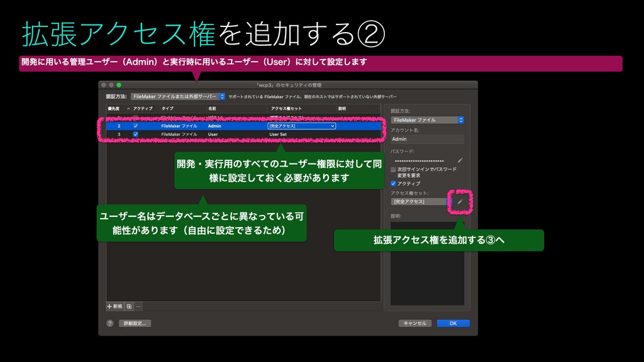Toggle the アクティブ checkbox for the Admin row
Screen dimensions: 644x362
(135, 126)
